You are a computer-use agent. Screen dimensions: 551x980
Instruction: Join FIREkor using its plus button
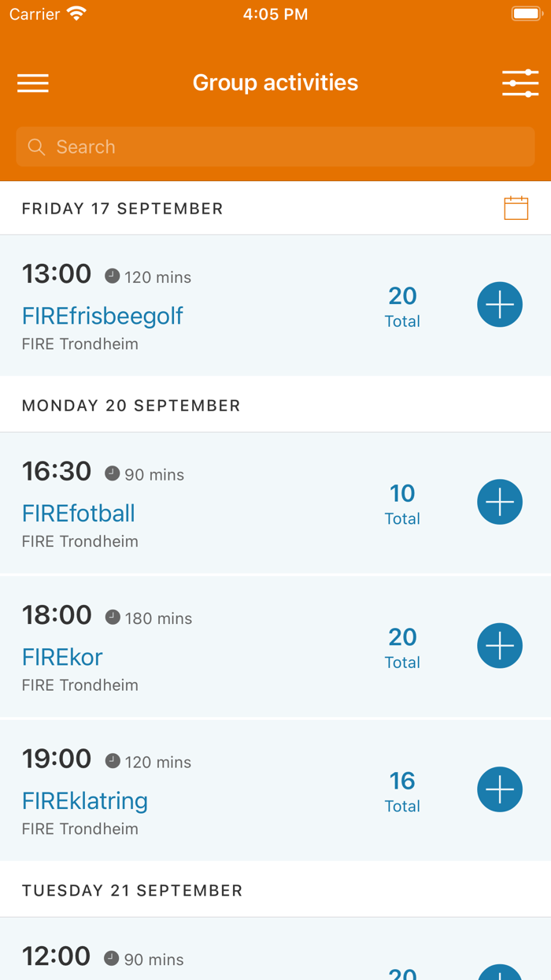(500, 645)
